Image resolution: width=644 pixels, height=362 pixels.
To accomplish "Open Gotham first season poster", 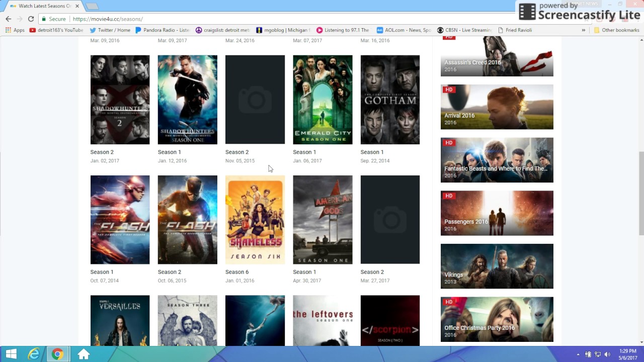I will pos(390,100).
